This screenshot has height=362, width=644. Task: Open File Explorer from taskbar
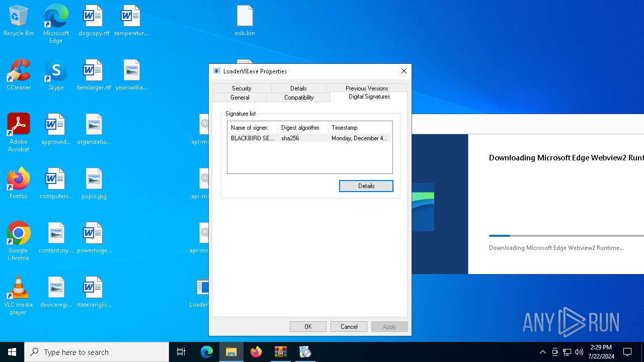coord(231,352)
